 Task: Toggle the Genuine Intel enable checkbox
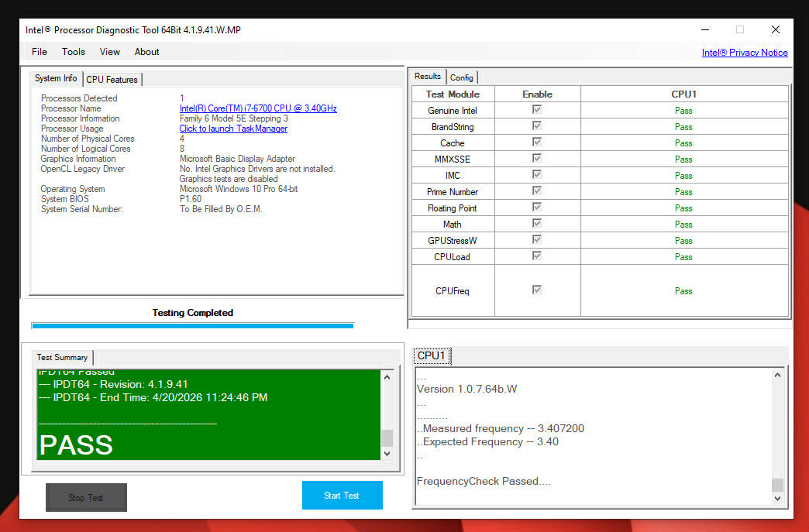(536, 109)
